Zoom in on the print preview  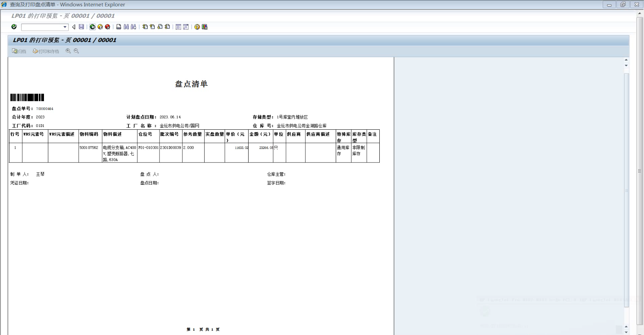(68, 51)
